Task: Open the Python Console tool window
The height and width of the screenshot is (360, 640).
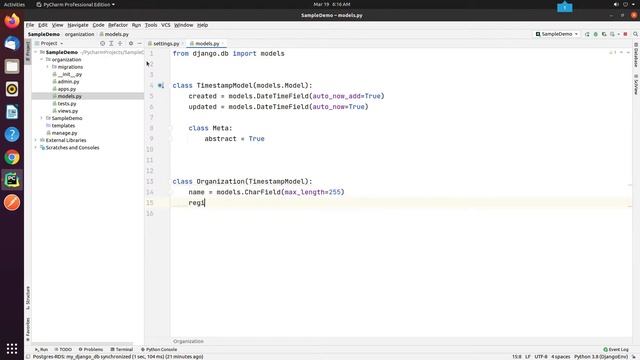Action: [159, 350]
